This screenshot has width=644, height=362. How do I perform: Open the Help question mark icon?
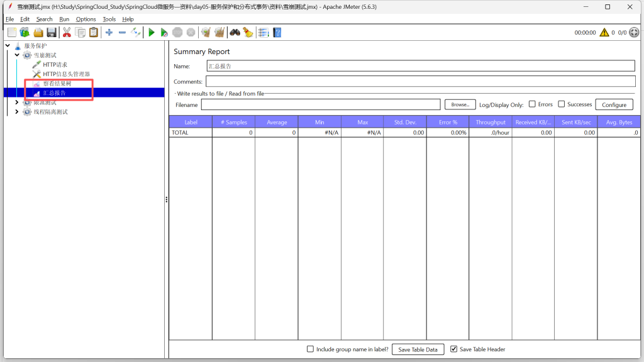(277, 32)
